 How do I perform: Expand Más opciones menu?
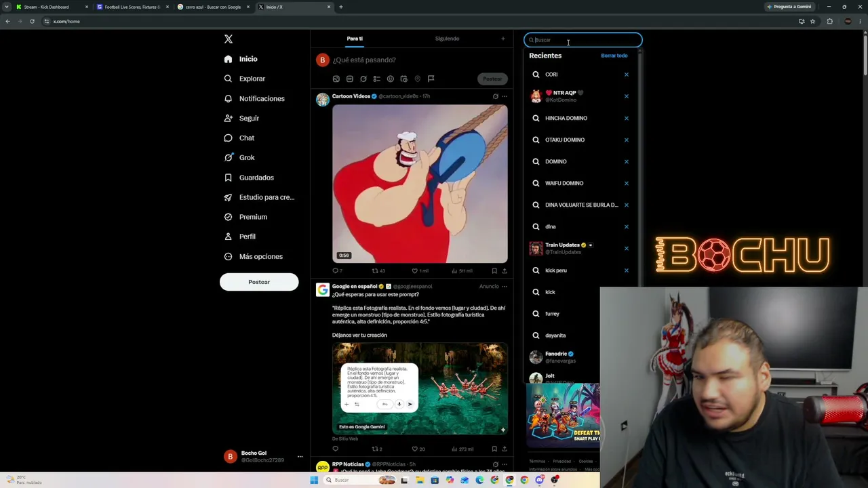pos(253,256)
